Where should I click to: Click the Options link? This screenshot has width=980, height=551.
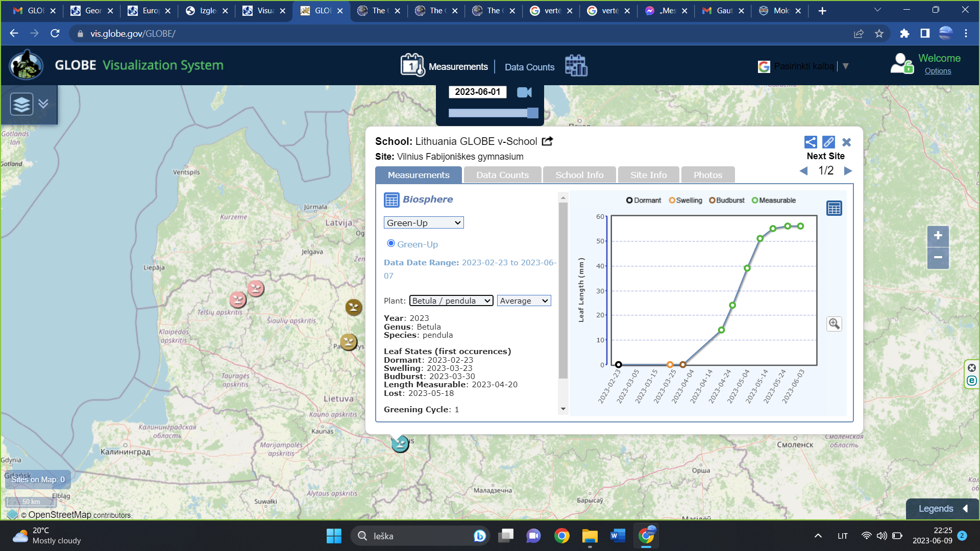click(938, 71)
